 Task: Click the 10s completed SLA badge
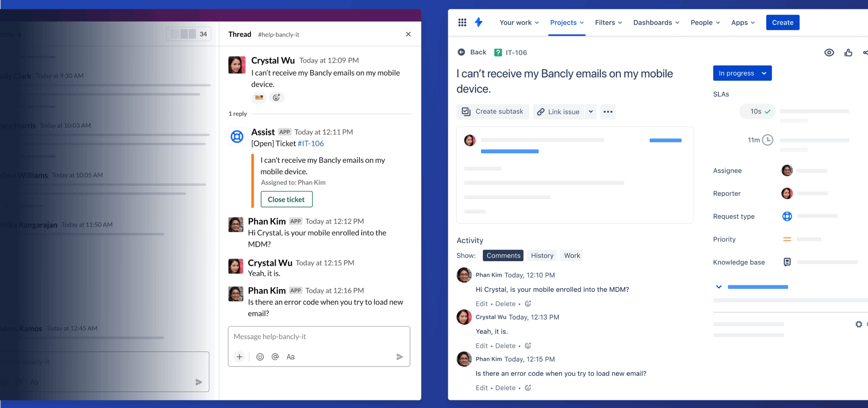point(757,111)
